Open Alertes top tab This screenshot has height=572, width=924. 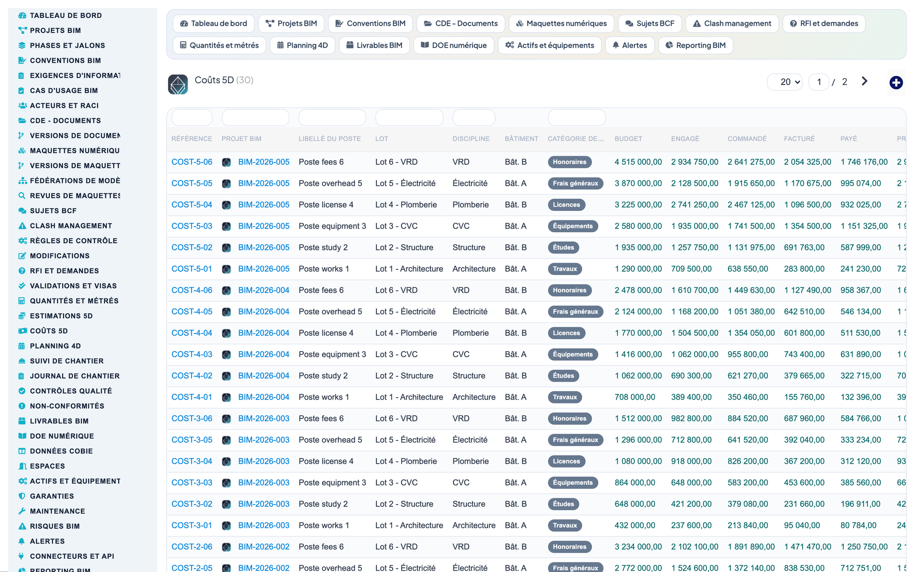click(630, 45)
